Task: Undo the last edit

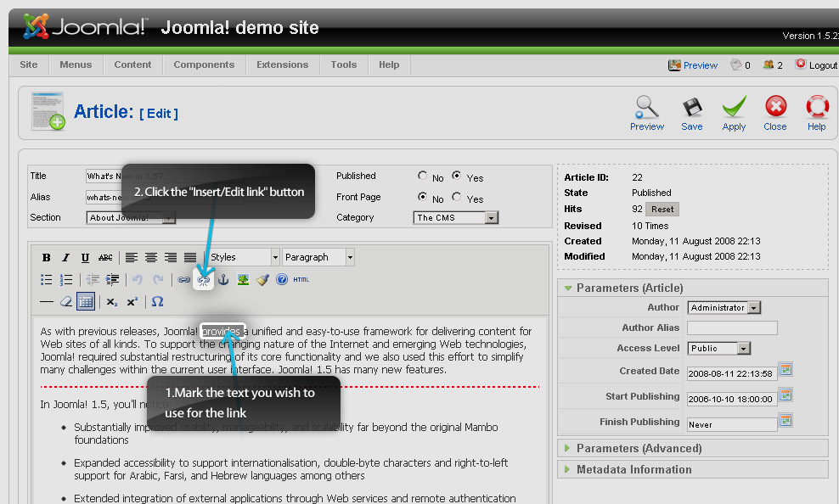Action: tap(138, 279)
